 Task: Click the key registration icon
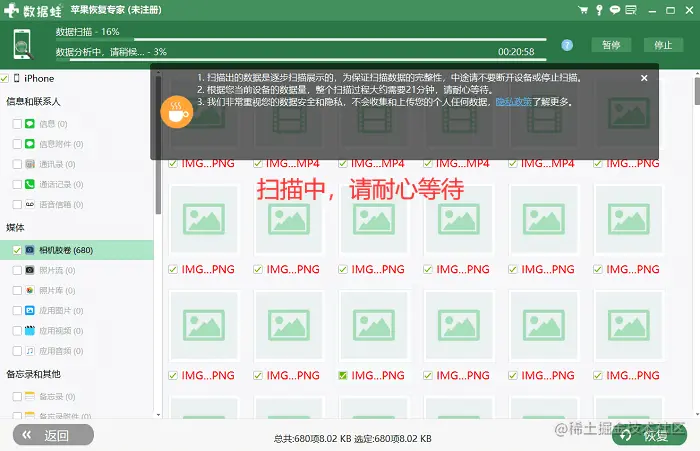pos(599,10)
